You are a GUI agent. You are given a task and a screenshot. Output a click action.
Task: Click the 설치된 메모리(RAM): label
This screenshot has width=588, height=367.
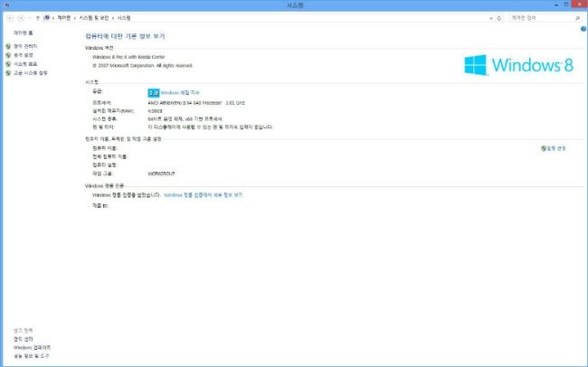[113, 111]
